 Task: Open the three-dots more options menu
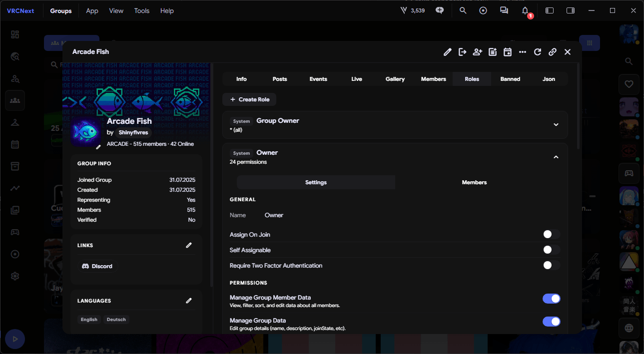[x=523, y=52]
